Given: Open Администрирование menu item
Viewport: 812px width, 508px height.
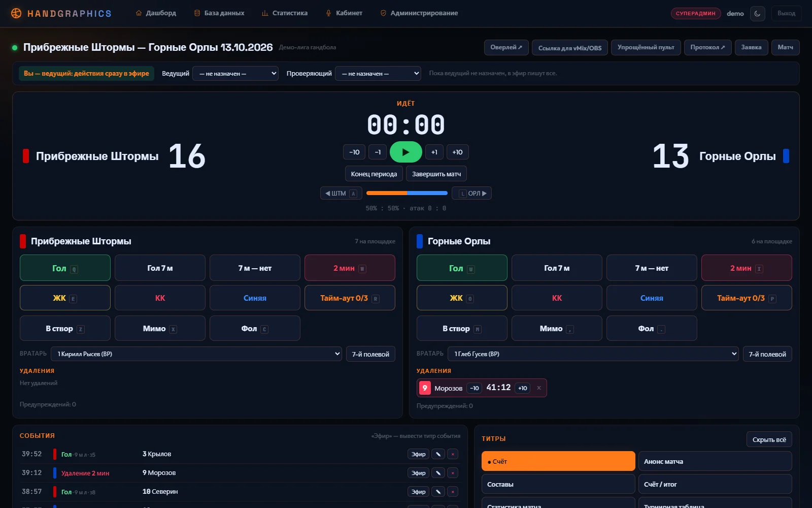Looking at the screenshot, I should click(419, 13).
